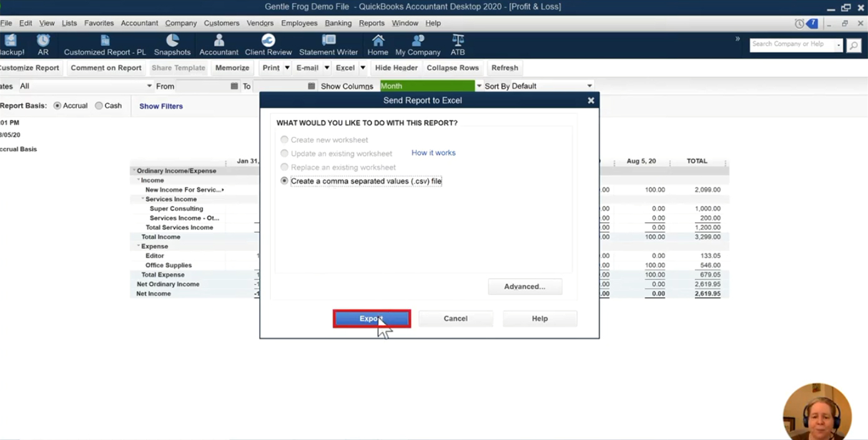Open the Advanced... export options

pyautogui.click(x=525, y=286)
